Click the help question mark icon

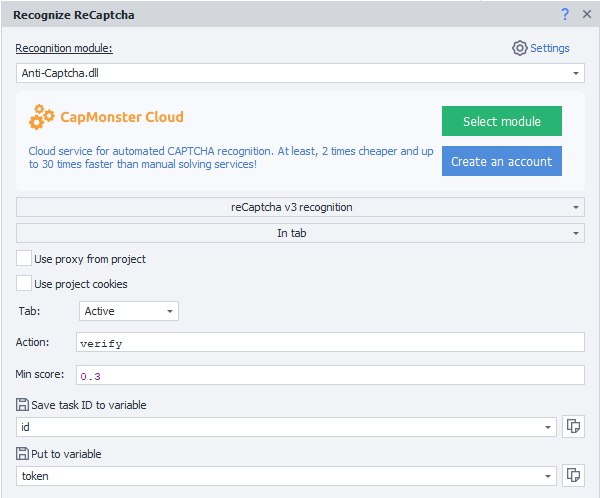[x=565, y=14]
